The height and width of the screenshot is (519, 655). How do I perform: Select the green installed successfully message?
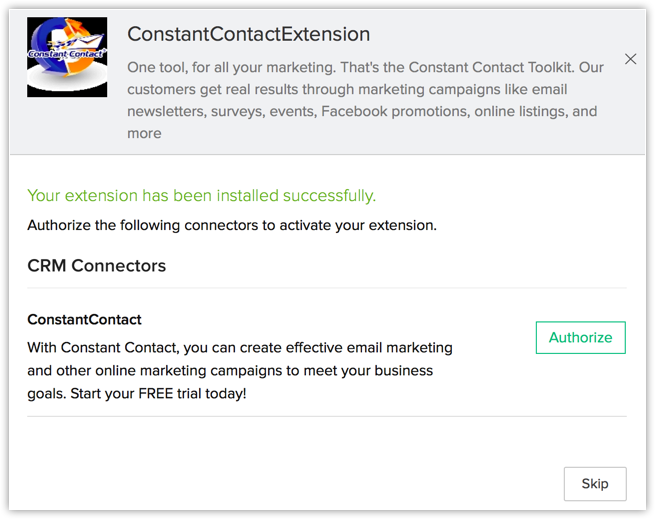point(201,195)
